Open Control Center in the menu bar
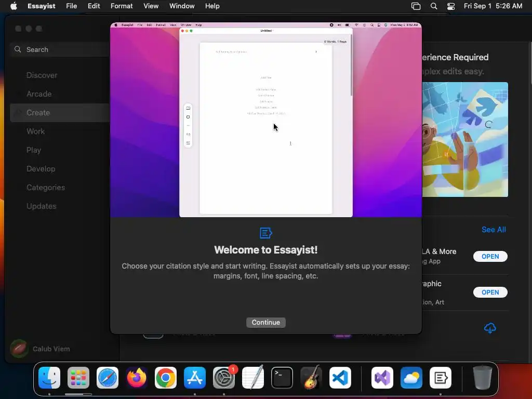This screenshot has height=399, width=532. (451, 6)
